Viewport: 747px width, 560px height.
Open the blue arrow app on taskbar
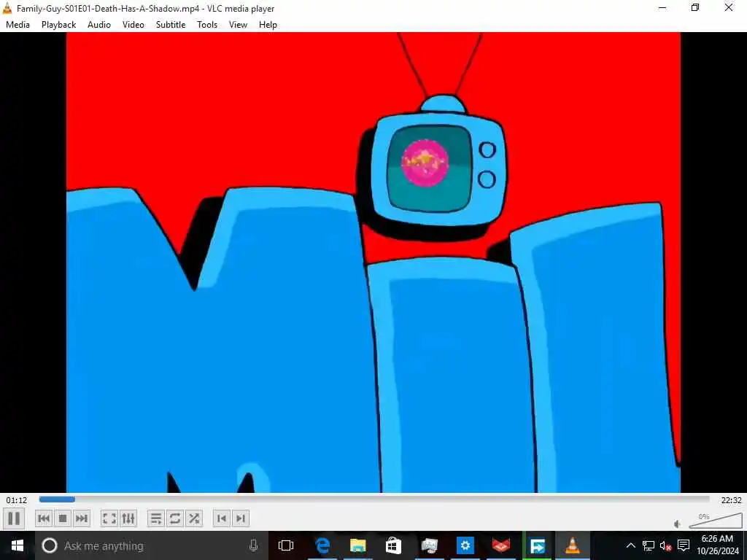tap(537, 545)
